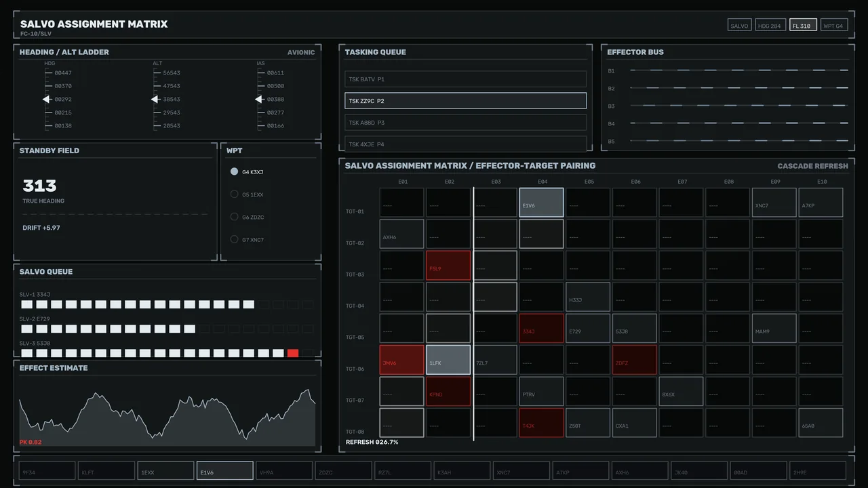The image size is (868, 488).
Task: Select matrix cell MAM9 in TGT-05
Action: 774,328
